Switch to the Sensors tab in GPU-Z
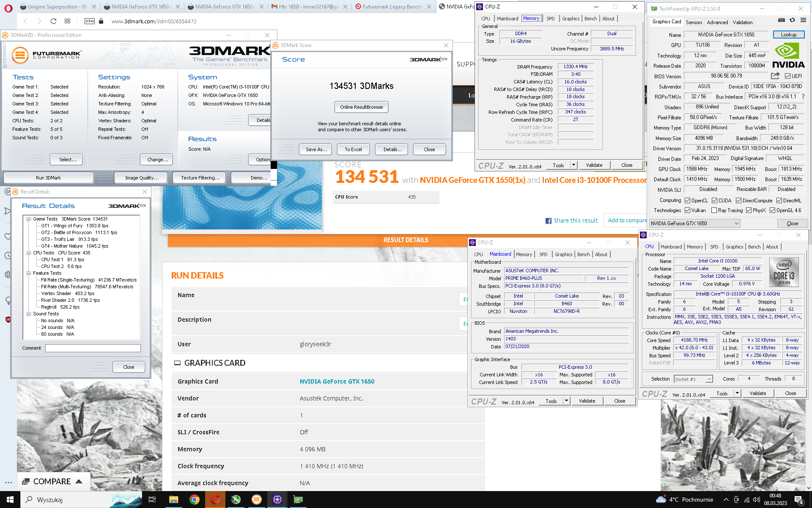The image size is (812, 508). tap(694, 22)
